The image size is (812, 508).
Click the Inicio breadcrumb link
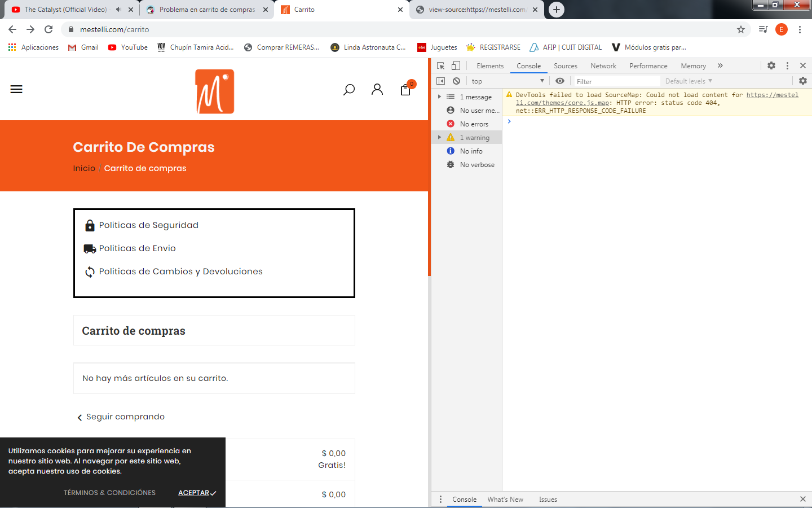click(84, 168)
